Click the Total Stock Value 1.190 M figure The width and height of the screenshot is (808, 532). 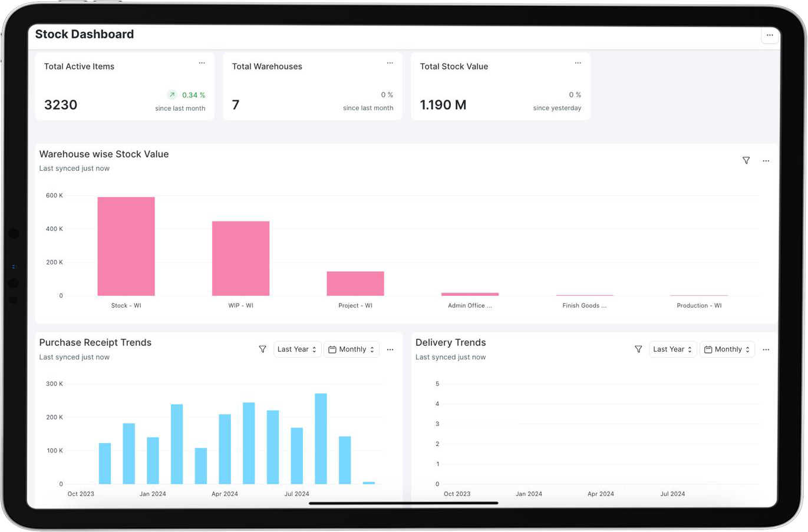coord(443,105)
